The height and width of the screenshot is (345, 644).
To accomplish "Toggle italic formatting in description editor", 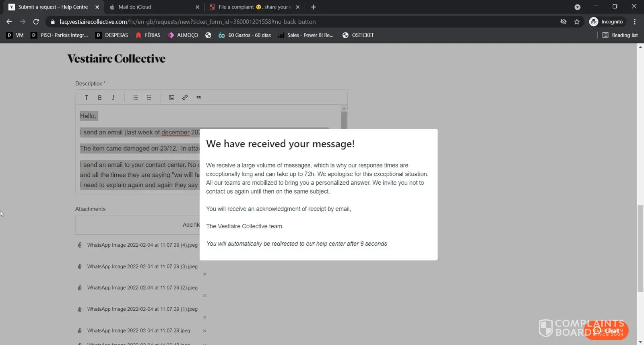I will (113, 97).
